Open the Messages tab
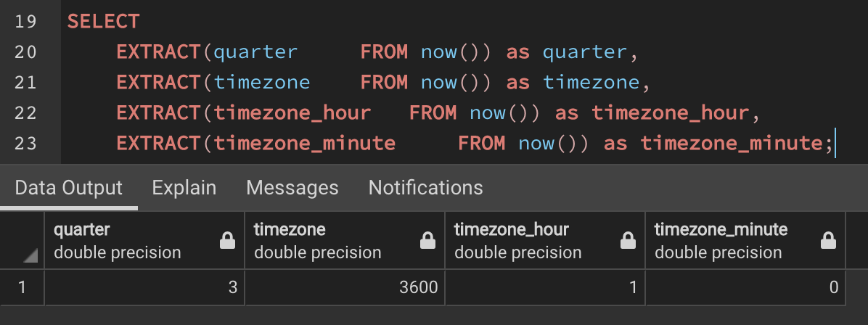The height and width of the screenshot is (325, 868). coord(292,188)
